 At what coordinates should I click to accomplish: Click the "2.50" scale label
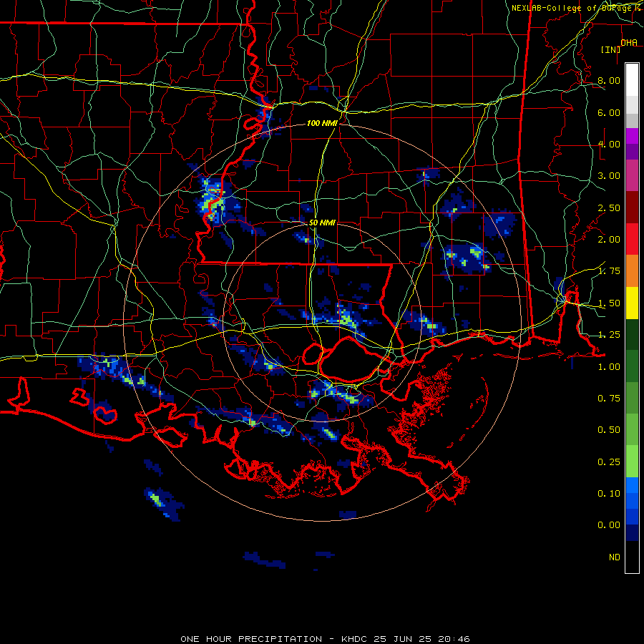click(609, 208)
